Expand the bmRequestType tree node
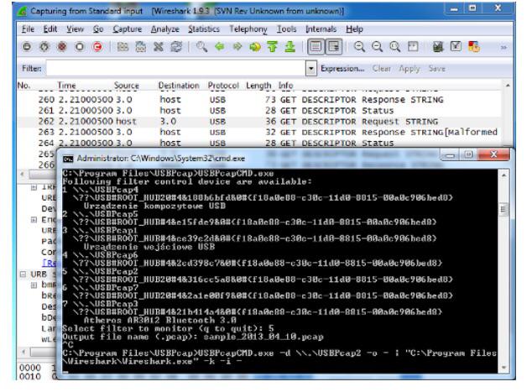 [x=34, y=285]
